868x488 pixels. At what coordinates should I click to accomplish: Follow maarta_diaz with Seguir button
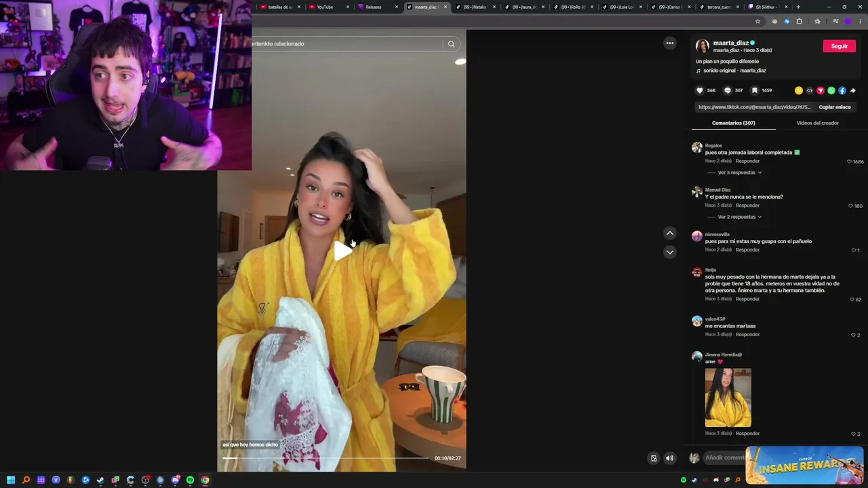840,46
